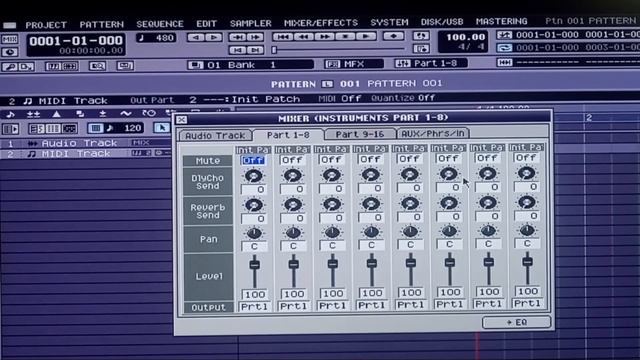This screenshot has width=640, height=360.
Task: Open Part 4 Output Prt1 selector
Action: tap(371, 305)
